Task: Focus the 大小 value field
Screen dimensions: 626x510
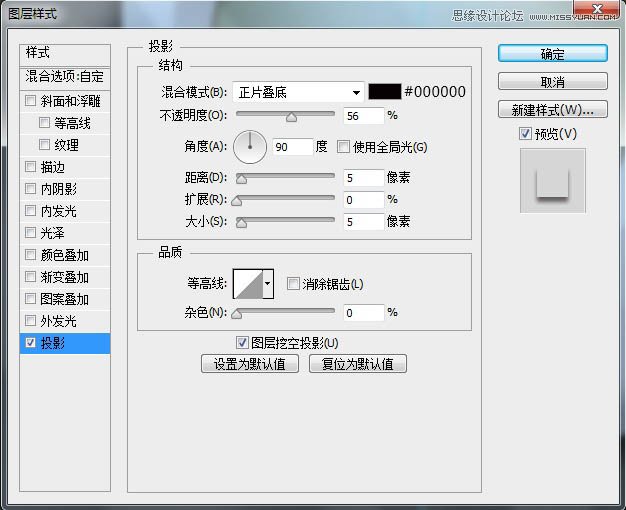Action: (364, 222)
